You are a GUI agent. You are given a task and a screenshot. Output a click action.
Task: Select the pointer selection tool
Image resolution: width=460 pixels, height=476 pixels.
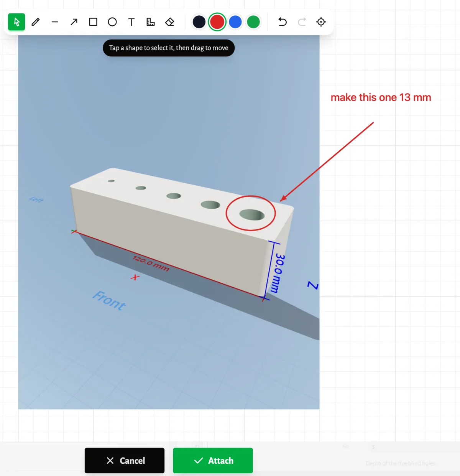click(16, 22)
